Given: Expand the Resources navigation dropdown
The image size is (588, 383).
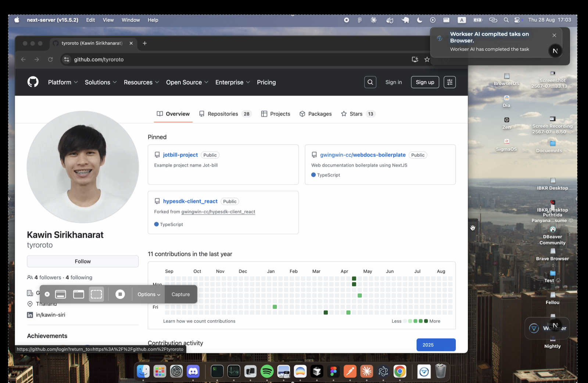Looking at the screenshot, I should [x=141, y=82].
